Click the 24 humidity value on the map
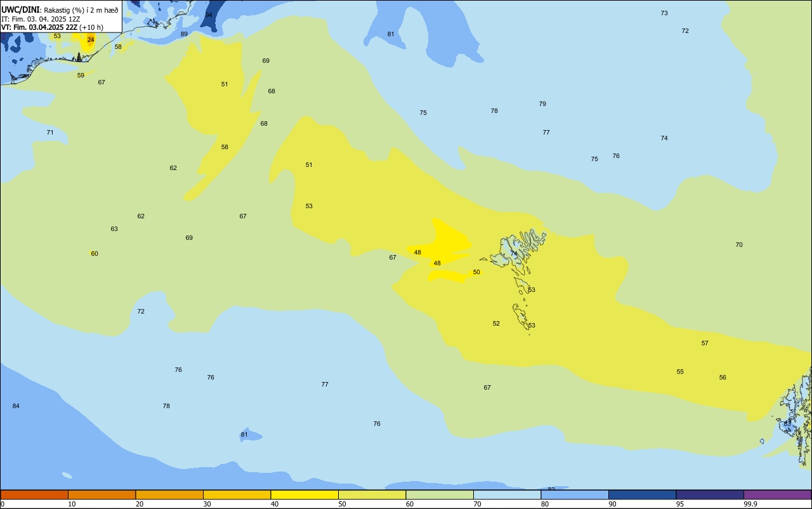This screenshot has height=509, width=812. coord(91,39)
